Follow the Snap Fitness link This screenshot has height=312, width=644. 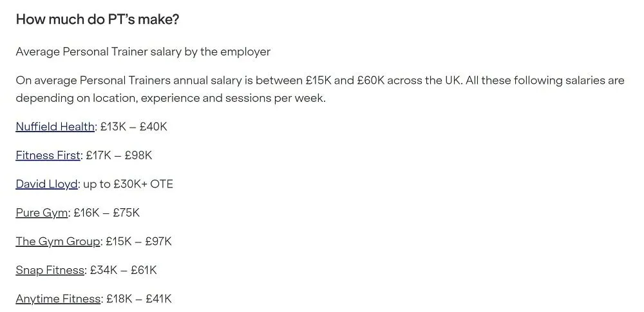pyautogui.click(x=50, y=270)
